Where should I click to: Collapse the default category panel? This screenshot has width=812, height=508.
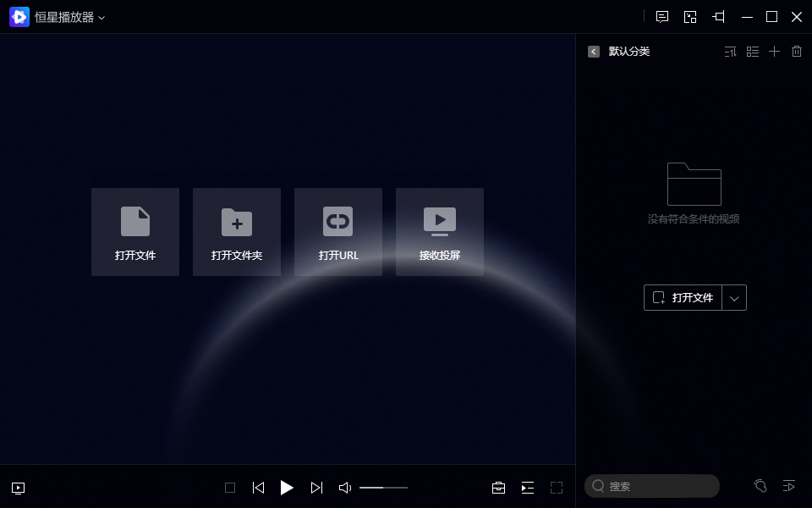click(x=593, y=52)
